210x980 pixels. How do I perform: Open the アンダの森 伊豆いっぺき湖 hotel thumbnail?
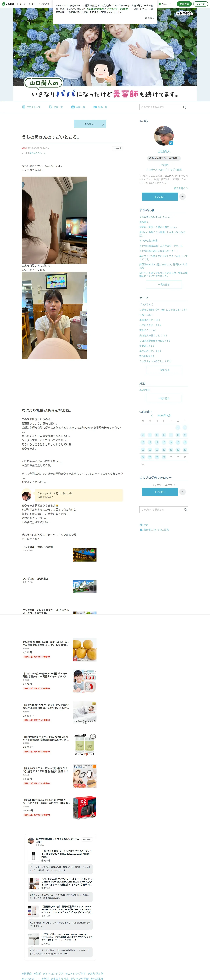[x=85, y=555]
